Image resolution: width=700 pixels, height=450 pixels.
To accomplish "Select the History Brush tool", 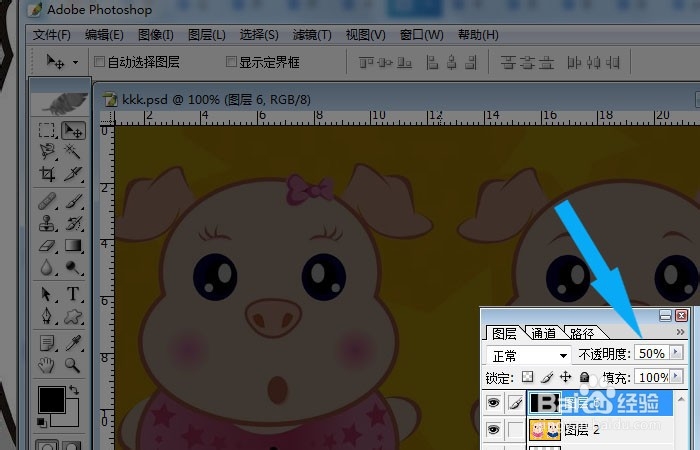I will pos(73,223).
